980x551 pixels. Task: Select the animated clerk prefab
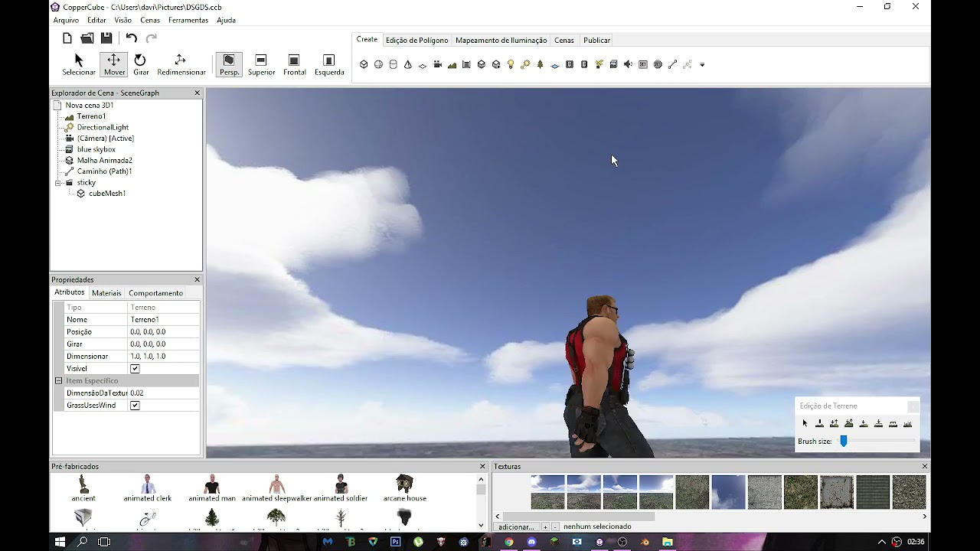(x=148, y=488)
